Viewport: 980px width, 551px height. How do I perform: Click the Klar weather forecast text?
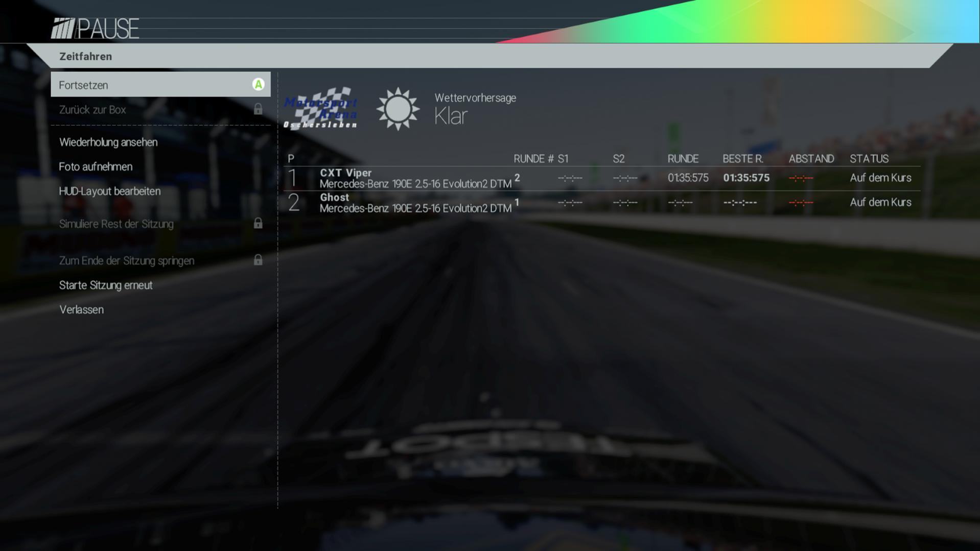(x=451, y=116)
